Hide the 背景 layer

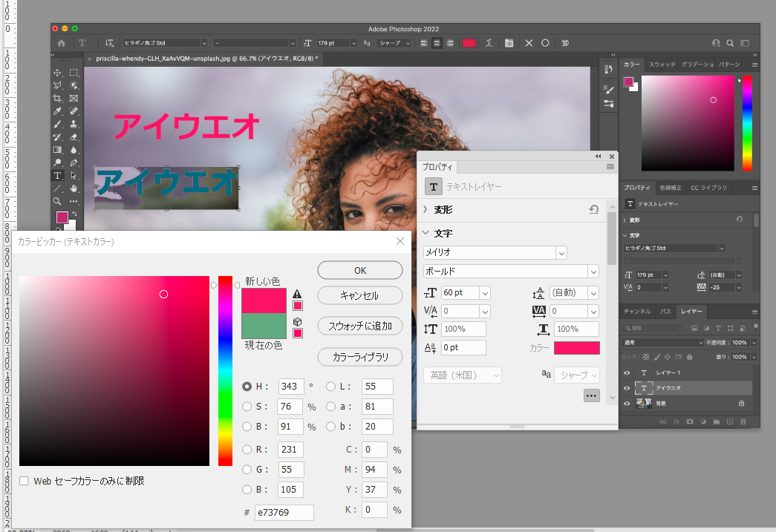coord(627,403)
